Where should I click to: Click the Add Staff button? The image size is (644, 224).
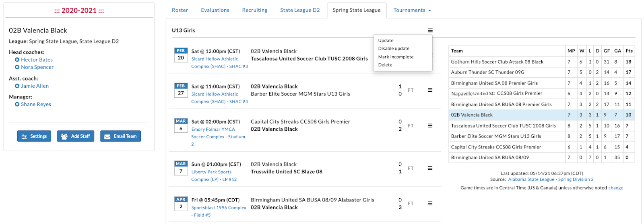(x=76, y=136)
